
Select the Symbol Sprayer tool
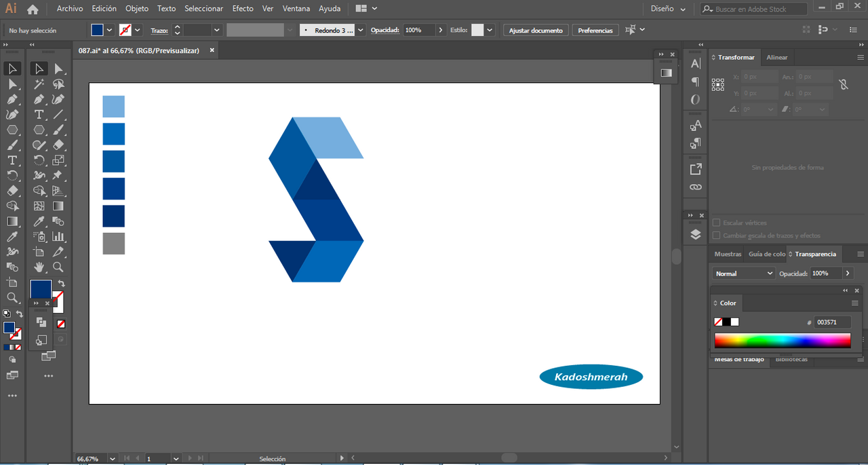tap(39, 237)
